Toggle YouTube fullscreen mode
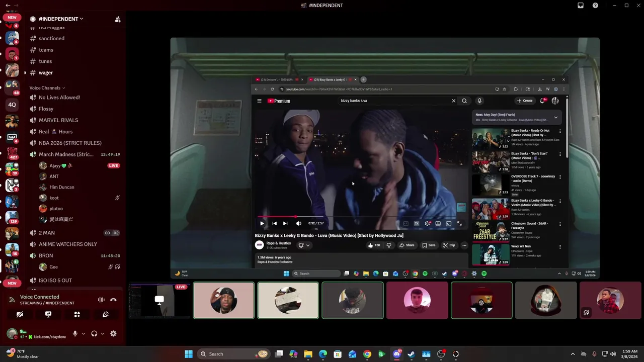The height and width of the screenshot is (362, 644). point(459,223)
